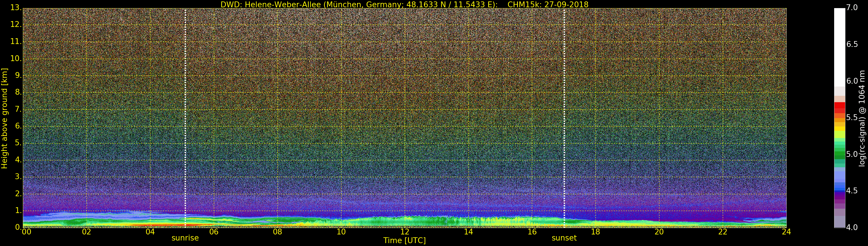Viewport: 868px width, 246px height.
Task: Click the 'sunrise' label below the axis
Action: click(x=185, y=238)
